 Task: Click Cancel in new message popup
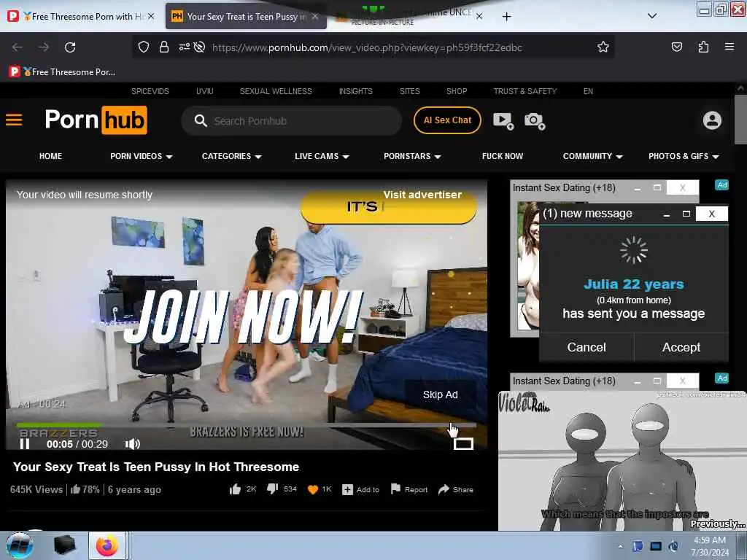click(x=587, y=347)
